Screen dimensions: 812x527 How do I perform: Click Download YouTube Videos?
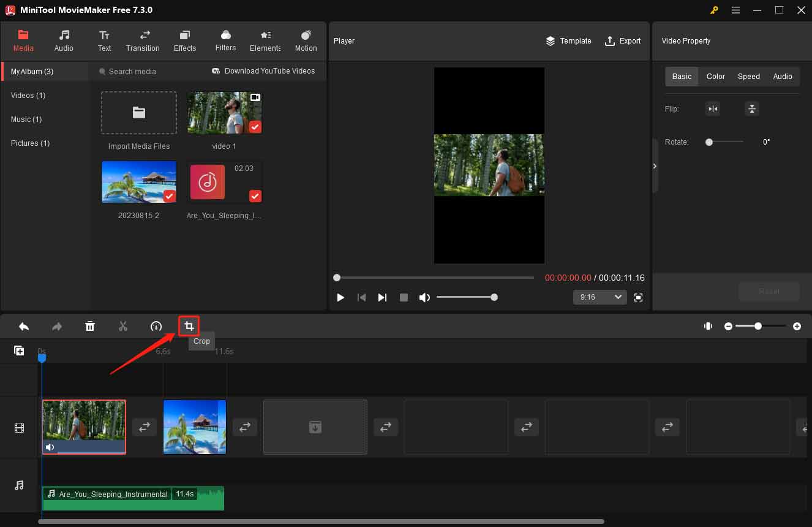[263, 71]
